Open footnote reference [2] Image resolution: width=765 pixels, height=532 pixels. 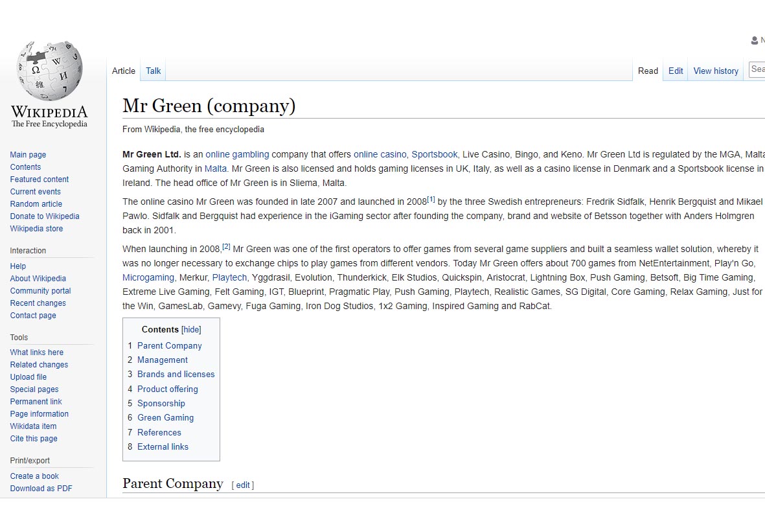(x=226, y=246)
